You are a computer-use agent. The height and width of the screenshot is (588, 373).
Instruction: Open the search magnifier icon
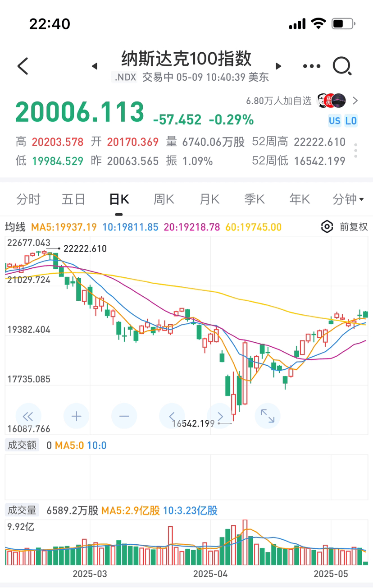coord(342,66)
